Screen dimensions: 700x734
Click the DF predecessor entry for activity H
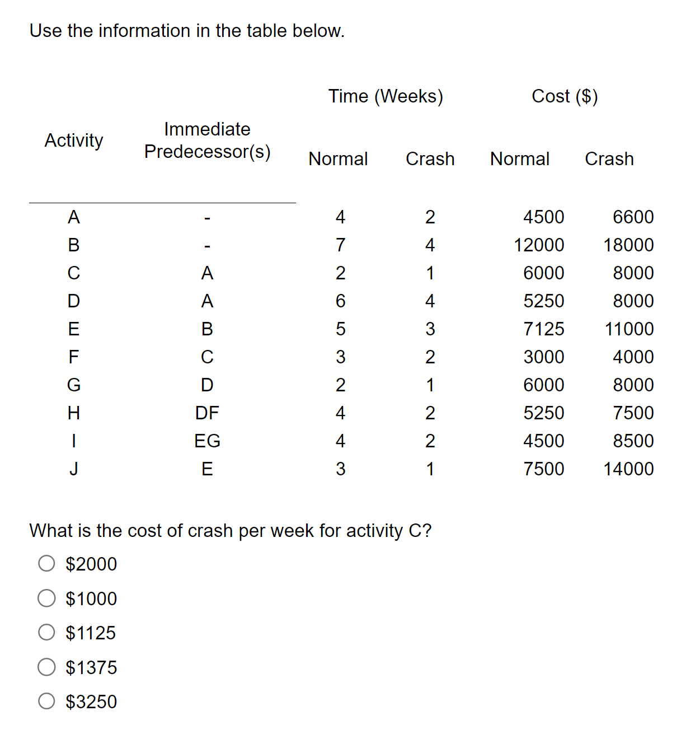tap(208, 413)
